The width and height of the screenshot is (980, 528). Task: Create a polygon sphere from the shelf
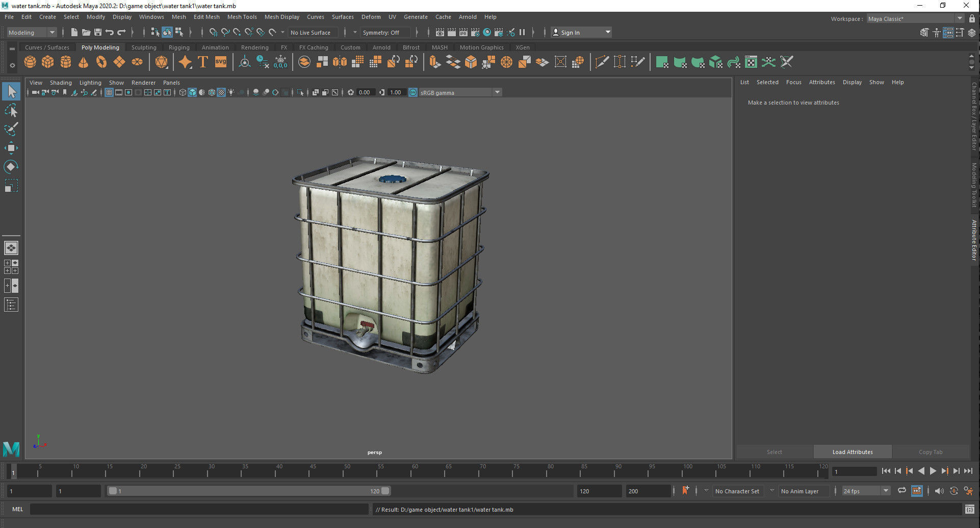(x=30, y=62)
